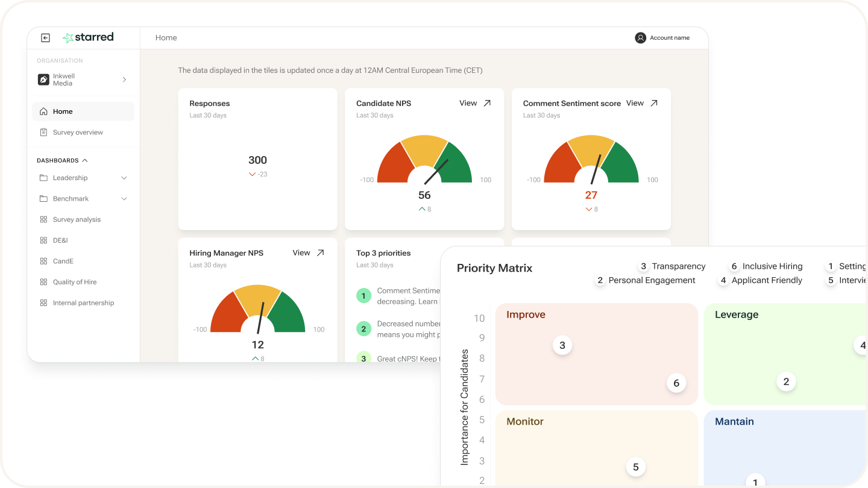Open arrow icon on Hiring Manager NPS tile
The height and width of the screenshot is (488, 868).
[x=321, y=253]
